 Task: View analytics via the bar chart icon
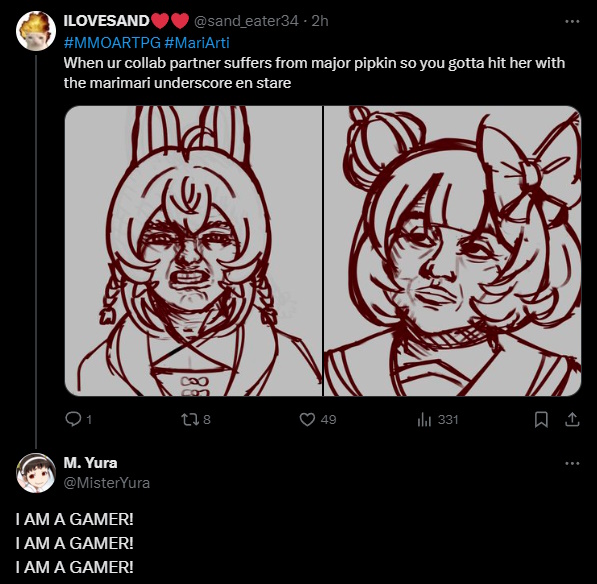424,420
